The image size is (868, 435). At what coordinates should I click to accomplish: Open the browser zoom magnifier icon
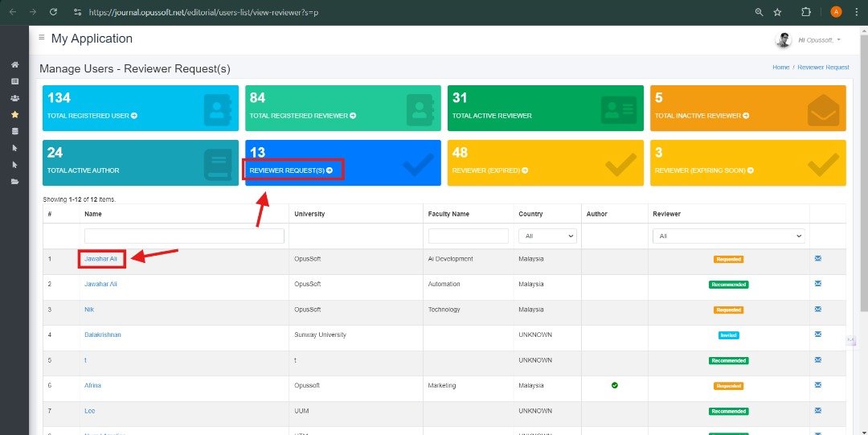click(x=759, y=11)
